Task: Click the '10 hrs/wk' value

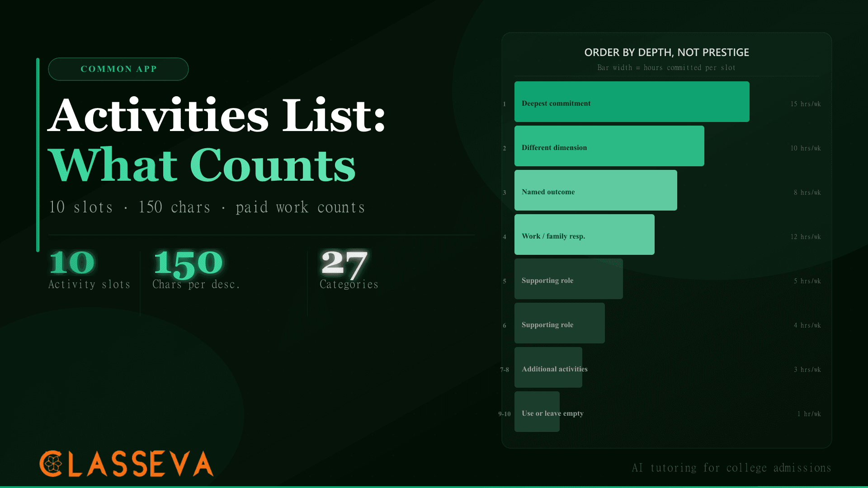Action: point(806,148)
